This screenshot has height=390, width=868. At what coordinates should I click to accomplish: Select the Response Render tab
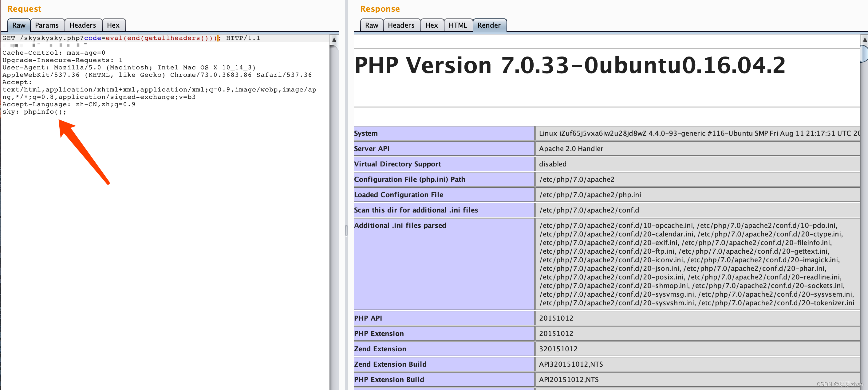(489, 25)
